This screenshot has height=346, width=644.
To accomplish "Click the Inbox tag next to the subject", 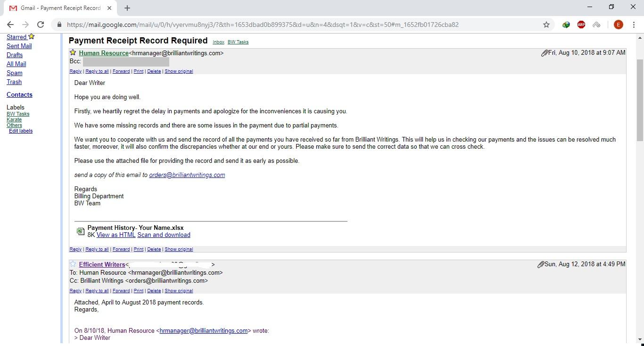I will tap(218, 42).
